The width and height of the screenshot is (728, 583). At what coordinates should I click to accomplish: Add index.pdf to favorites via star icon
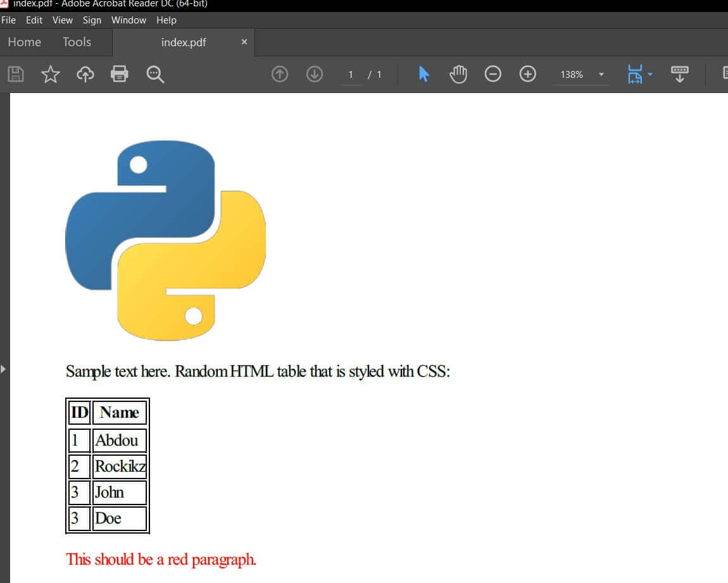coord(51,74)
